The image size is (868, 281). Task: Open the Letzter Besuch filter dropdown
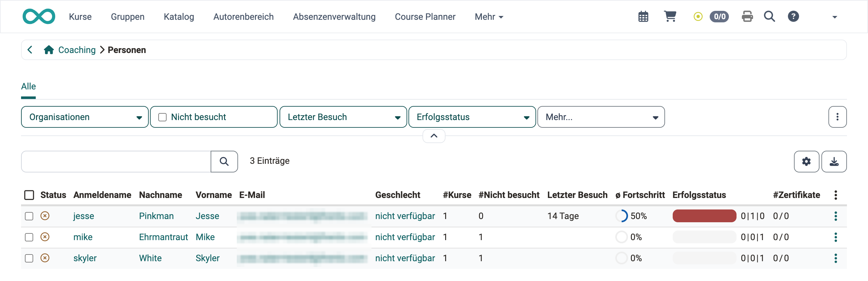(343, 117)
